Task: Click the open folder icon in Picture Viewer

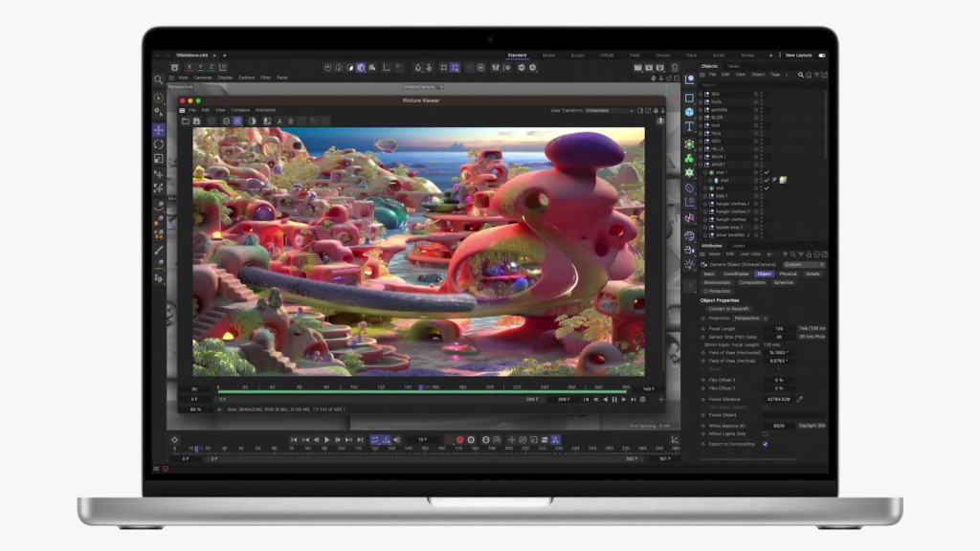Action: tap(186, 121)
